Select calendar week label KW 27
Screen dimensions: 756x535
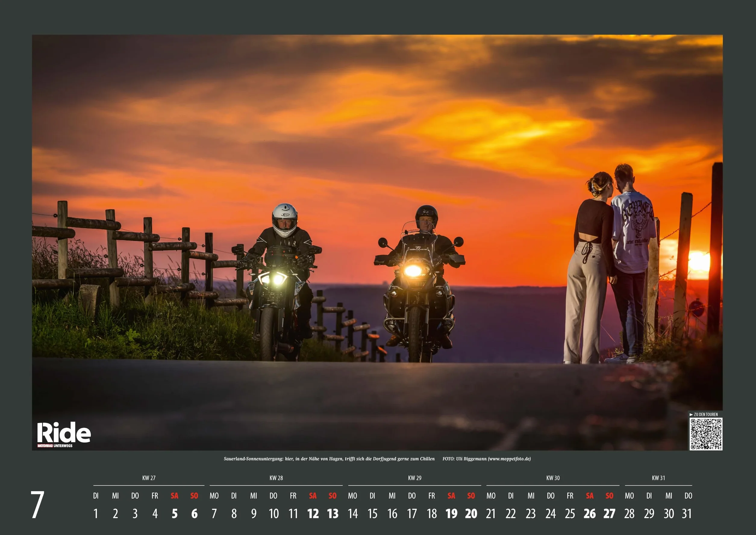pyautogui.click(x=148, y=478)
